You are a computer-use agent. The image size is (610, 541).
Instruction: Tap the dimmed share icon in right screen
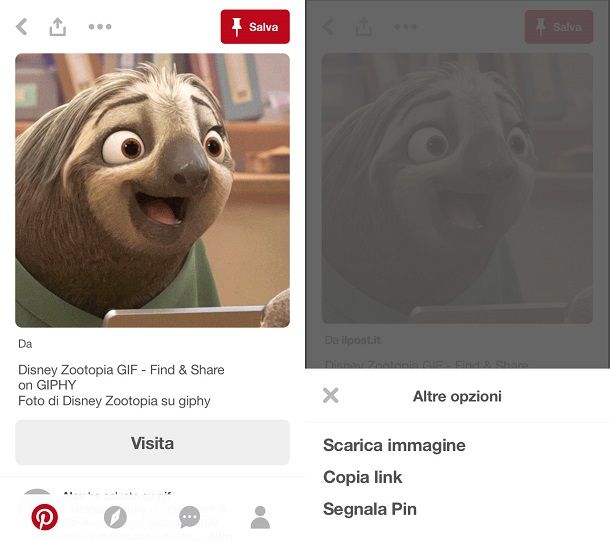coord(363,26)
